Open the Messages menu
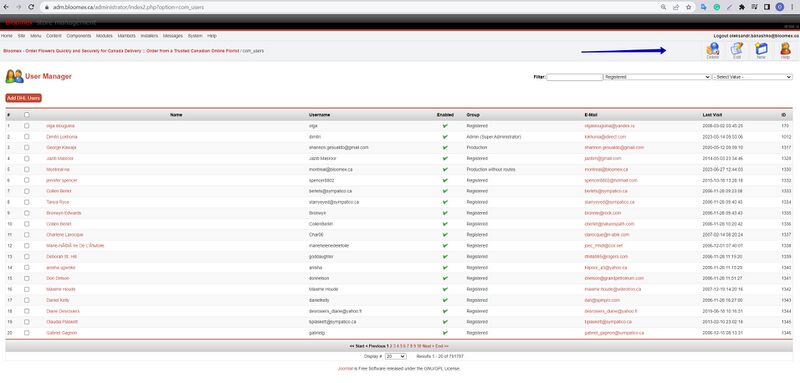 click(173, 36)
